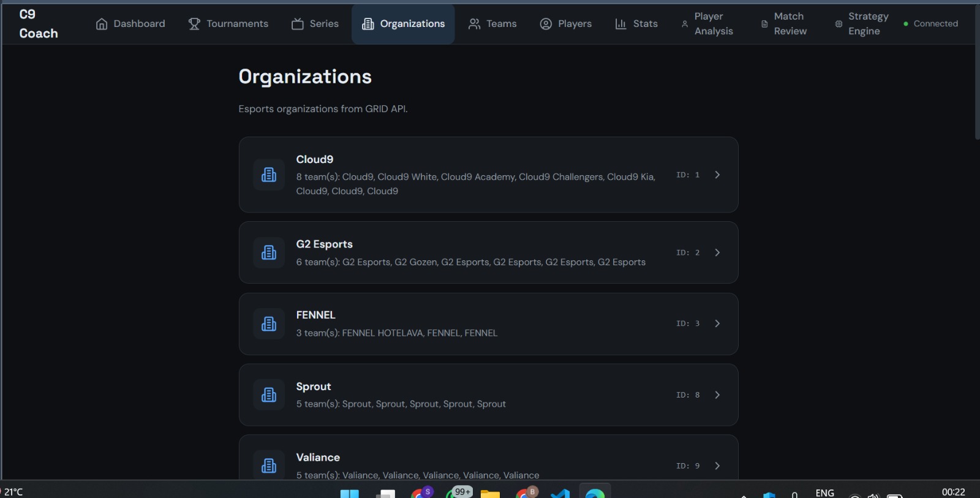Image resolution: width=980 pixels, height=498 pixels.
Task: Click the Connected status indicator
Action: (x=930, y=24)
